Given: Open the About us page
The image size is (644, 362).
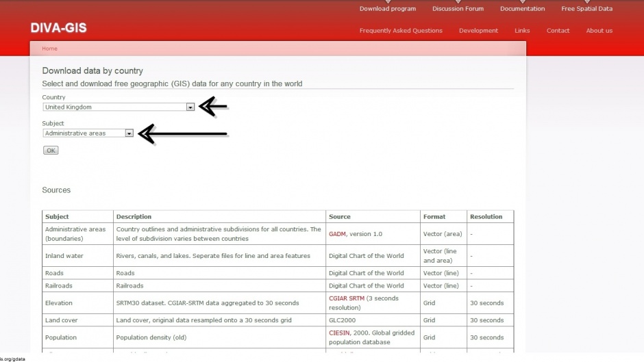Looking at the screenshot, I should click(x=599, y=30).
